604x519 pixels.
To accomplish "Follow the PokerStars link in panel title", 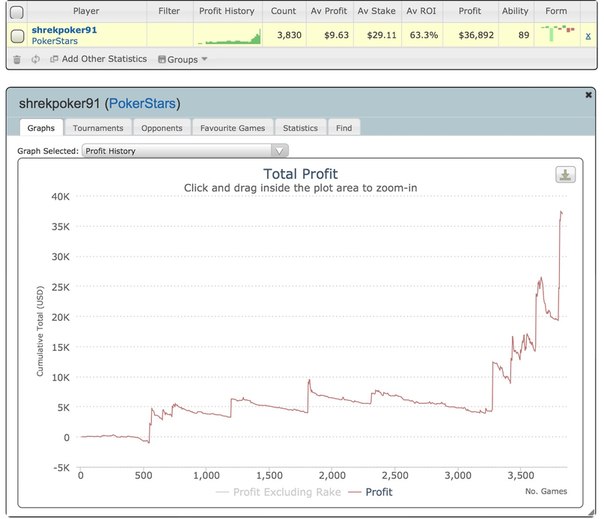I will pyautogui.click(x=143, y=103).
